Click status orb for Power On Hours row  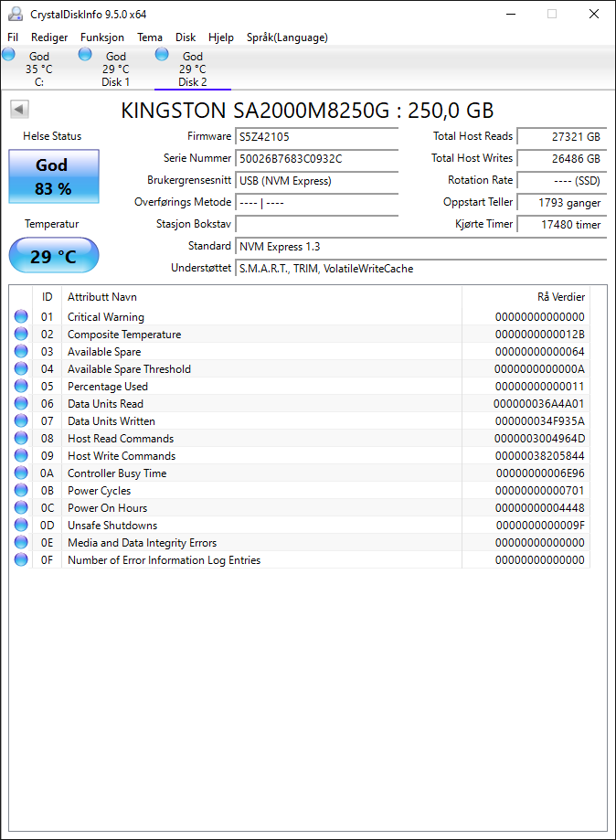coord(21,507)
